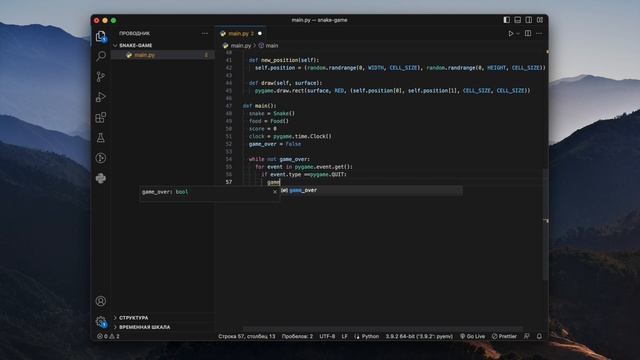Click the "while not game_over:" line
Screen dimensions: 640x360
(x=279, y=159)
